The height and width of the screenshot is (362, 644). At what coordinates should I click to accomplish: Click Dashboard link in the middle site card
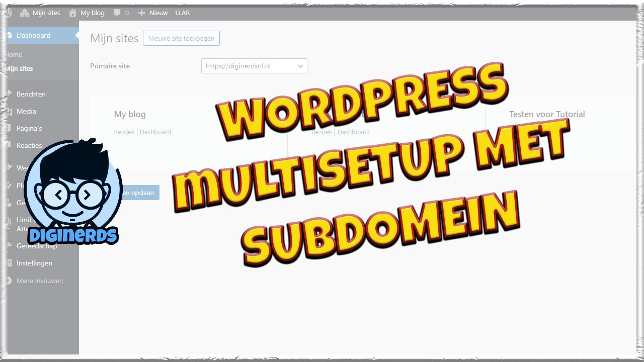click(x=353, y=132)
